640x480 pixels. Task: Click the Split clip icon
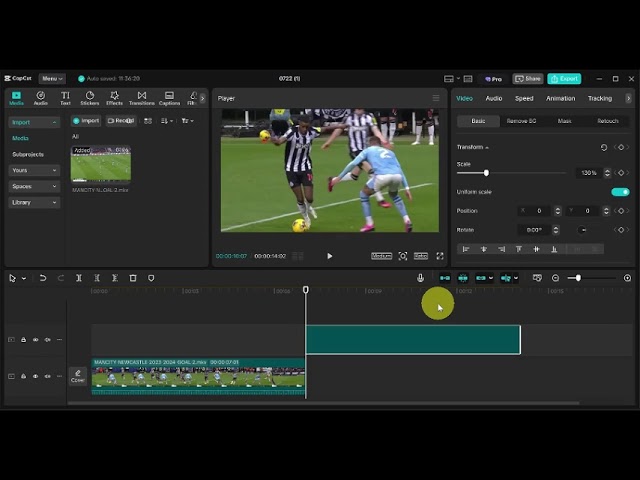[x=79, y=278]
